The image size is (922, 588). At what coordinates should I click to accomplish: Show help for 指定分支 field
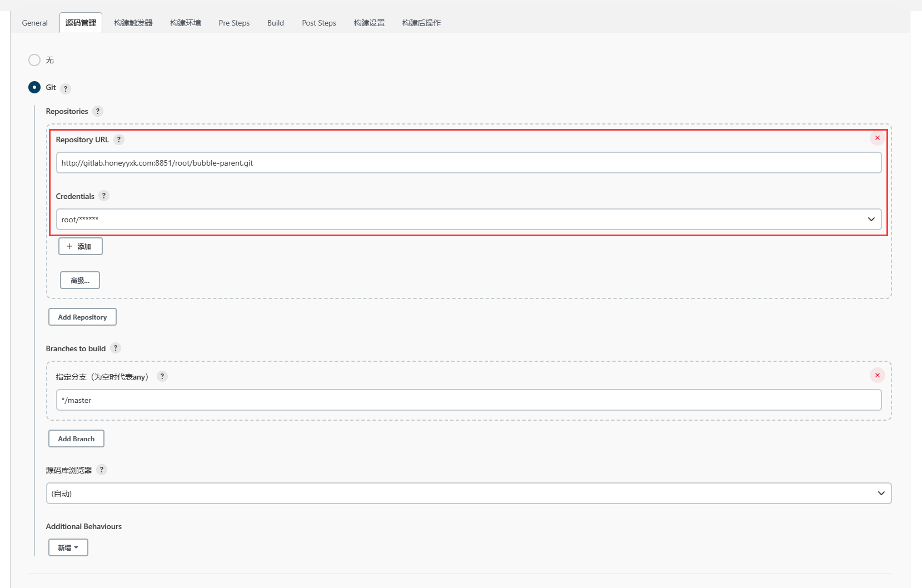pyautogui.click(x=162, y=376)
